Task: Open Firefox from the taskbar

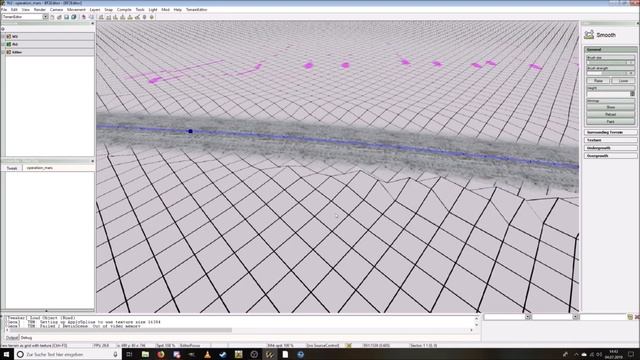Action: (160, 354)
